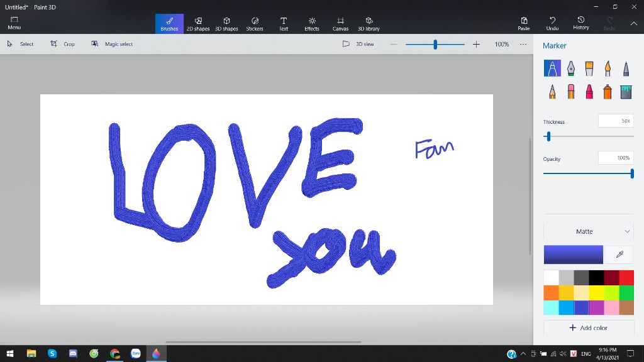Screen dimensions: 644x362
Task: Open the more options ellipsis
Action: click(x=523, y=44)
